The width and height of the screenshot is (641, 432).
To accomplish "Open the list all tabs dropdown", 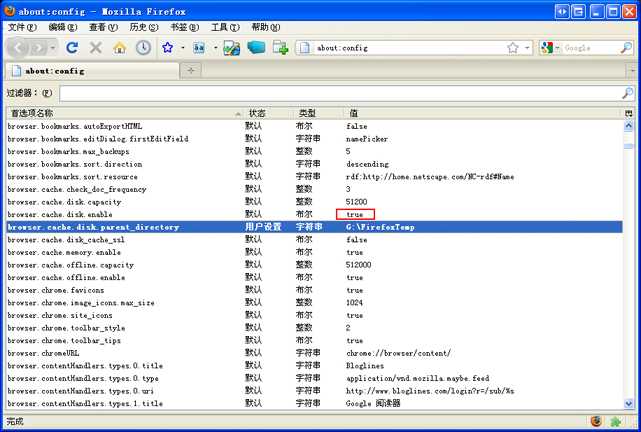I will (x=632, y=71).
